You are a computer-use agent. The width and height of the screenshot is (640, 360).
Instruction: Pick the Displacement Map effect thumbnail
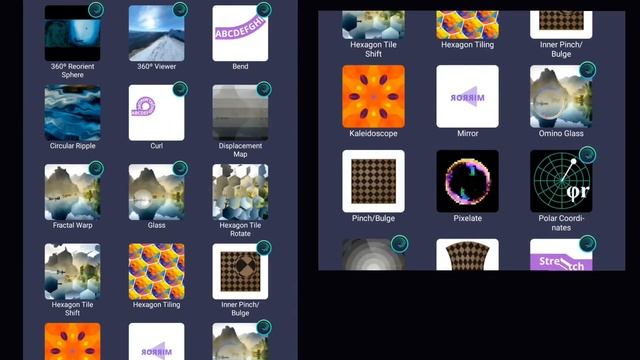tap(240, 113)
